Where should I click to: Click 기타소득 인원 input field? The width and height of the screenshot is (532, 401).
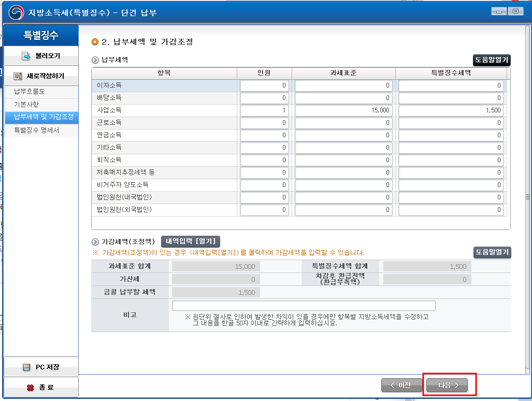pos(264,148)
